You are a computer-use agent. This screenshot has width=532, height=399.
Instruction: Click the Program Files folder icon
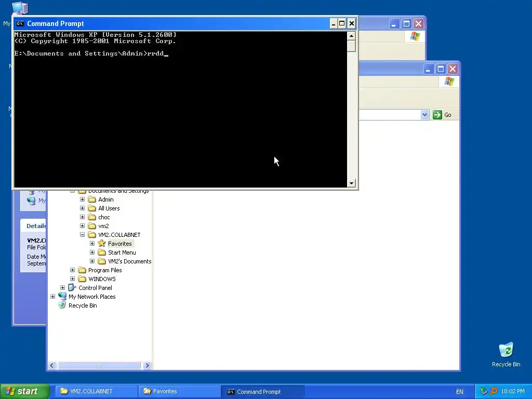click(82, 270)
